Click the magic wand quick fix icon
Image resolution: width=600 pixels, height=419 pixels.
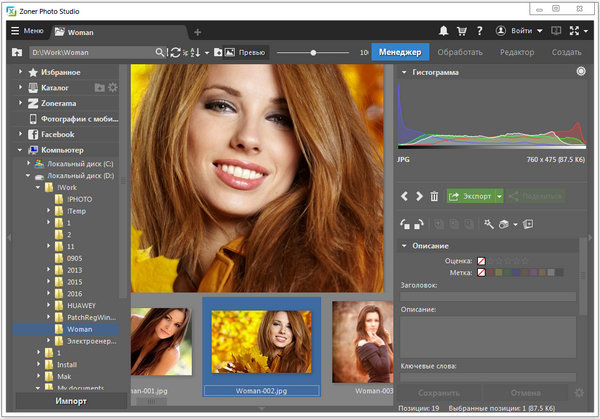tap(489, 224)
